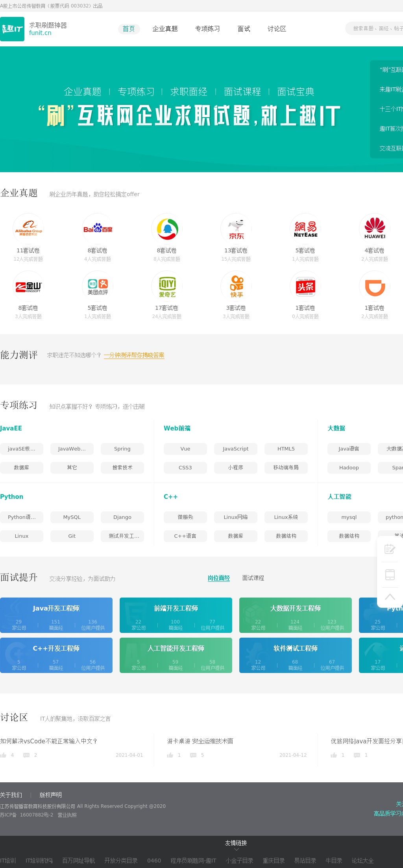Open the Alibaba Group exam papers
Viewport: 403px width, 868px height.
pyautogui.click(x=28, y=229)
